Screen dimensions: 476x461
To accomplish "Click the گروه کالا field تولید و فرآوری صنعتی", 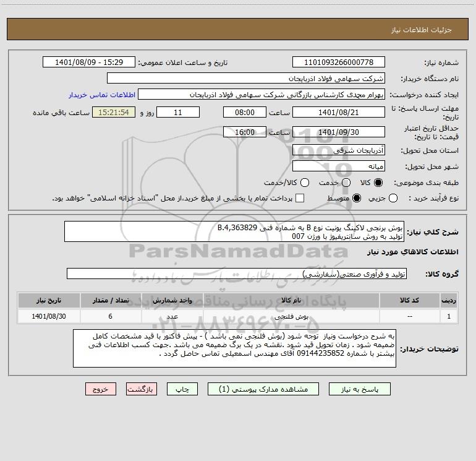I will tap(237, 274).
